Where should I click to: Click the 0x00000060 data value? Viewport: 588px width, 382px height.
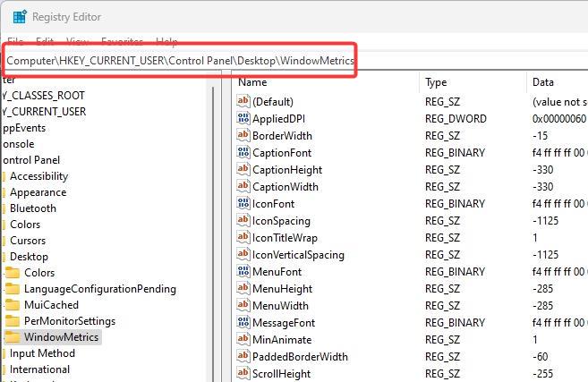click(x=558, y=119)
